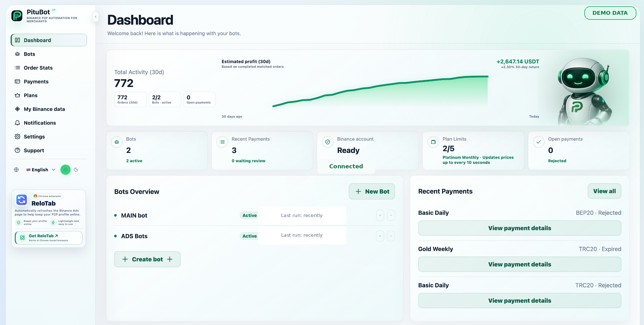View payment details for BEP20 Basic Daily

tap(519, 228)
